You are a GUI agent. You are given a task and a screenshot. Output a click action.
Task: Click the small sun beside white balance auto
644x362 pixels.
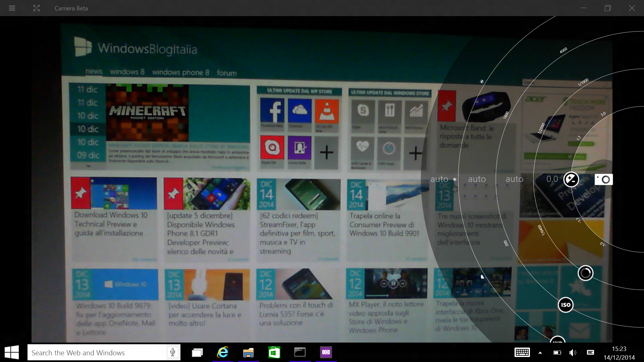point(454,179)
